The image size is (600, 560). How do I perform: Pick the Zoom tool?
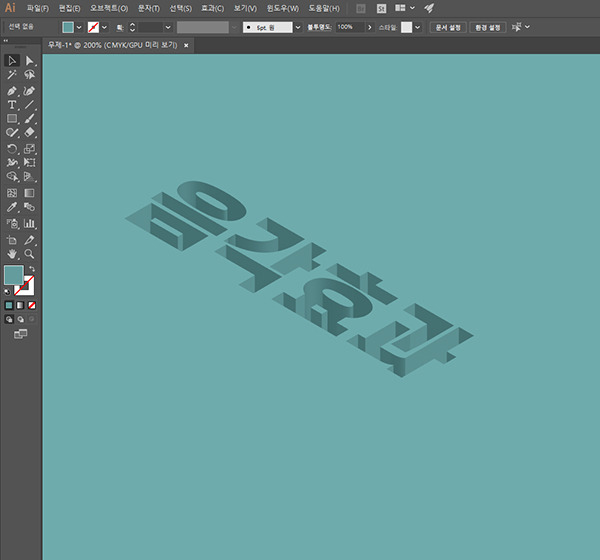coord(29,253)
